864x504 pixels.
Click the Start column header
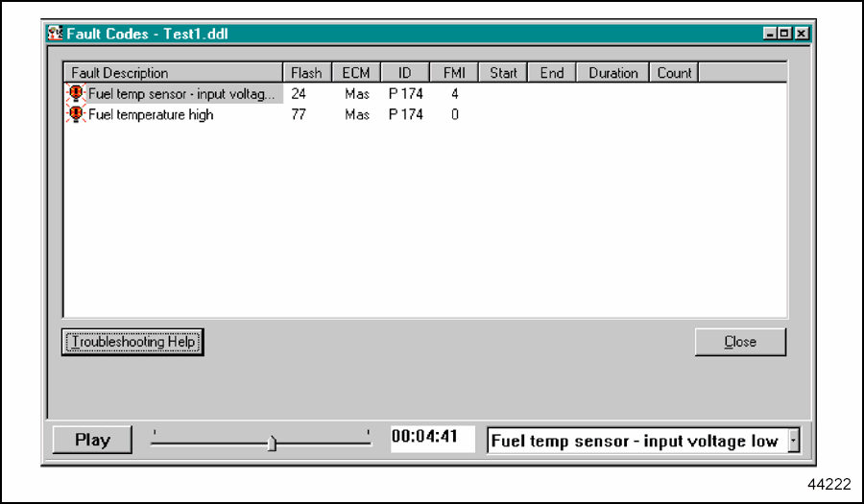click(x=503, y=73)
